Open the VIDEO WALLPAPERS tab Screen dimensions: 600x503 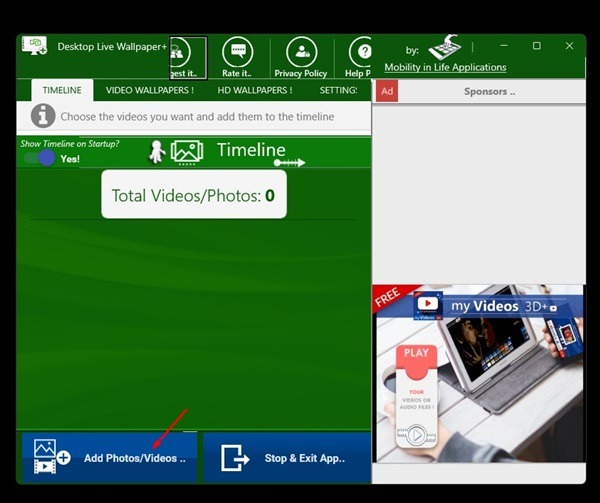[149, 90]
